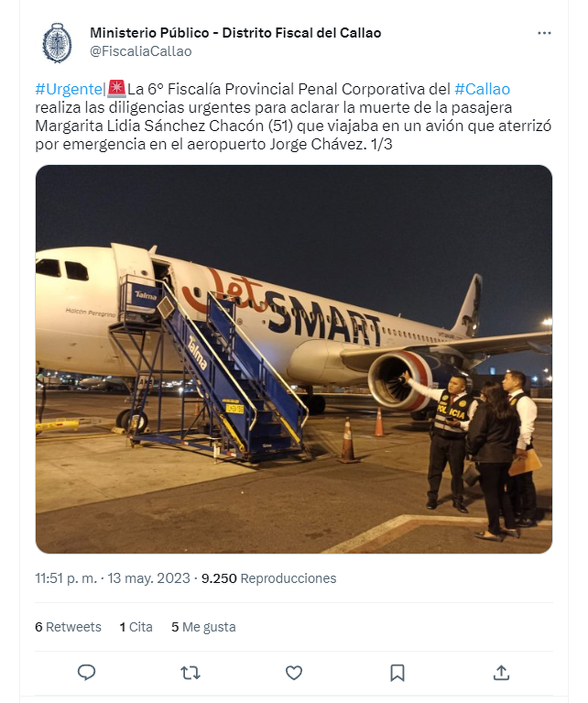This screenshot has width=588, height=703.
Task: Open the account name Ministerio Público - Distrito Fiscal del Callao
Action: [235, 33]
